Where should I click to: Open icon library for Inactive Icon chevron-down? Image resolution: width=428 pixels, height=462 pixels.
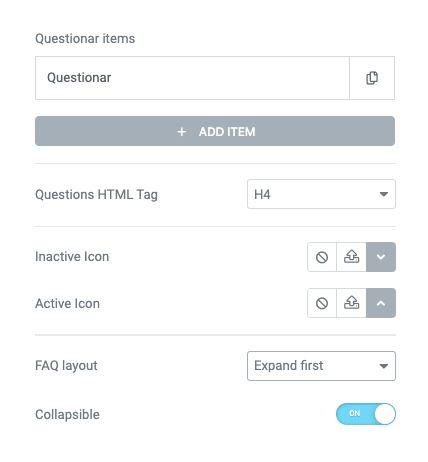[x=381, y=257]
